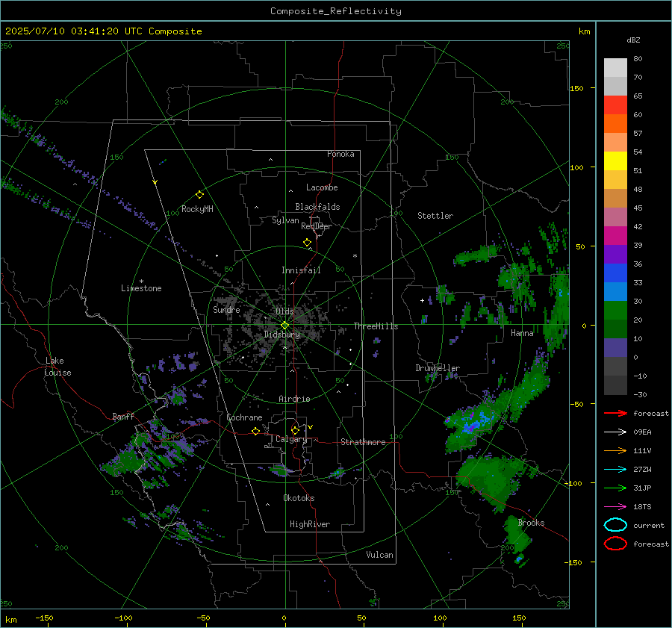
Task: Click the yellow diamond marker below RedDeer
Action: coord(307,243)
